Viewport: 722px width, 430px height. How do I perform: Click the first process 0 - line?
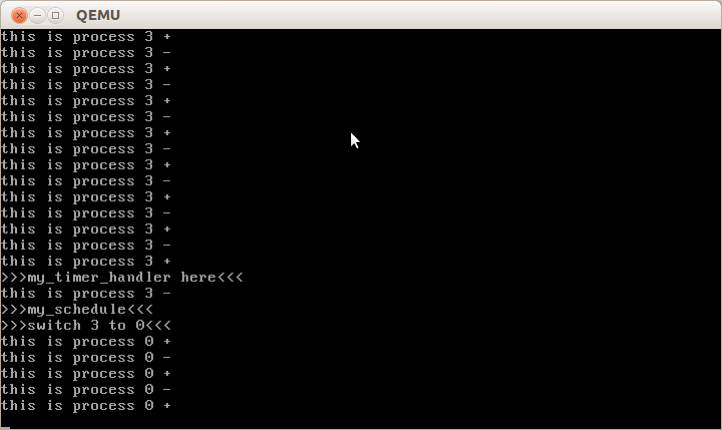point(86,358)
